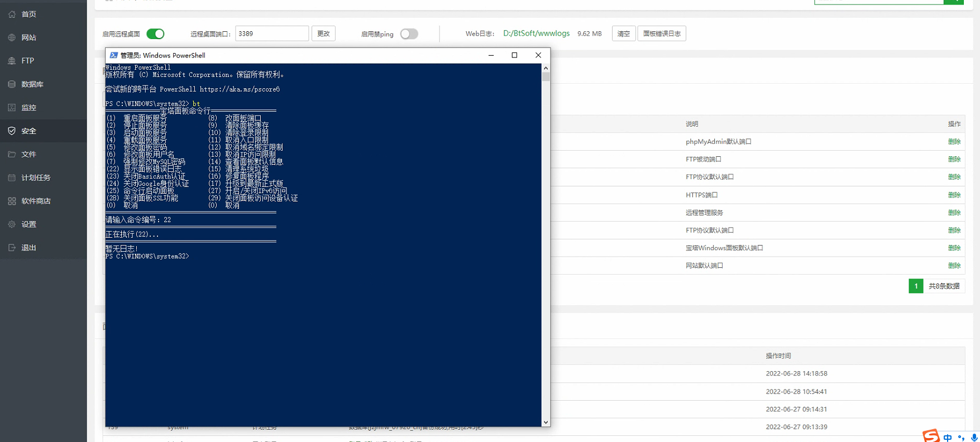980x442 pixels.
Task: Click the database icon in the sidebar
Action: click(12, 84)
